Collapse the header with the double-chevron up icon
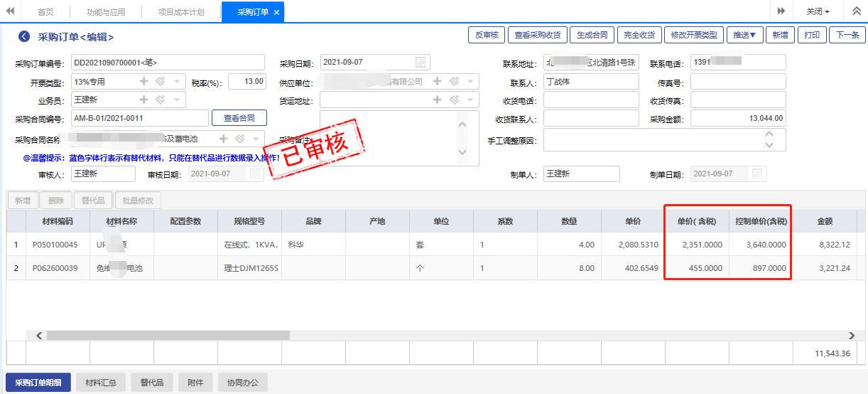This screenshot has height=394, width=868. (856, 11)
